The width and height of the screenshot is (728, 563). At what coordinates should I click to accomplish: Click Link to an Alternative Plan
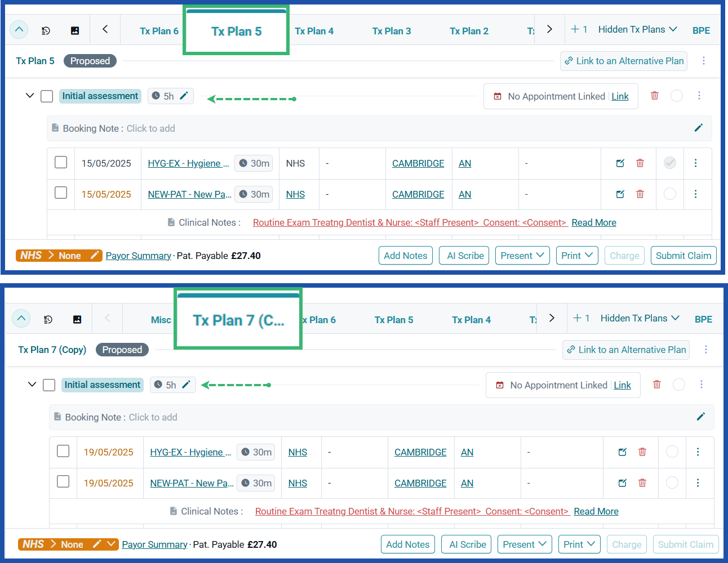pos(623,61)
